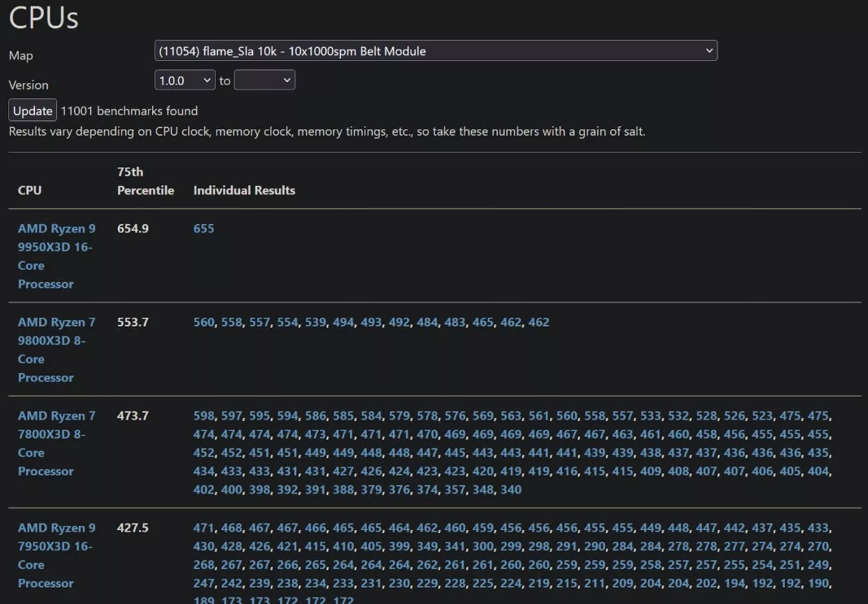
Task: Open the 595 result in the 7800X3D row
Action: pos(260,415)
